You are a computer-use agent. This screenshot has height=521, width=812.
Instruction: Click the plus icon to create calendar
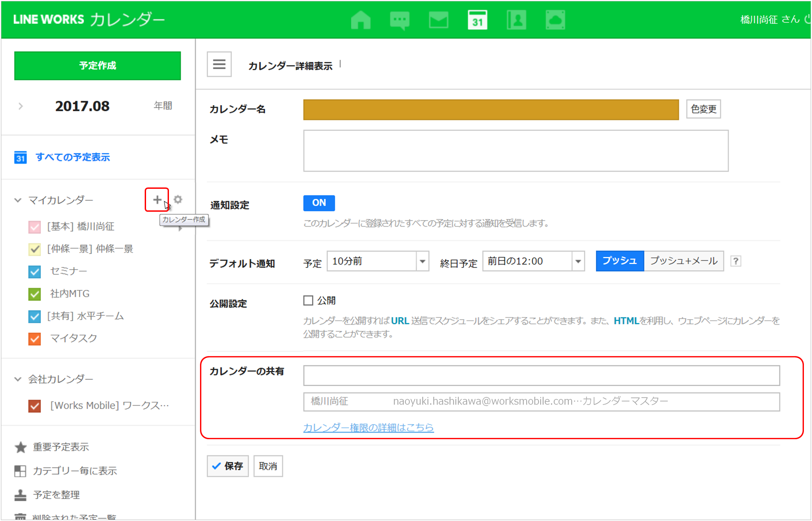pyautogui.click(x=157, y=200)
